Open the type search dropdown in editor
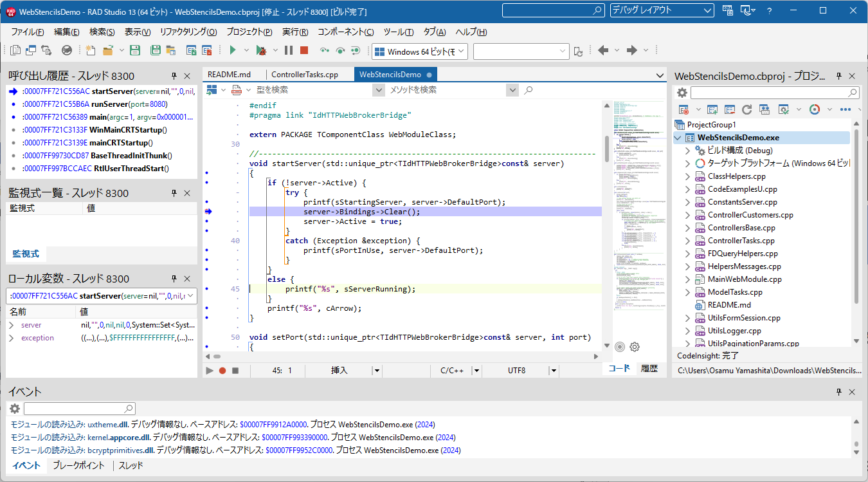868x482 pixels. 379,90
